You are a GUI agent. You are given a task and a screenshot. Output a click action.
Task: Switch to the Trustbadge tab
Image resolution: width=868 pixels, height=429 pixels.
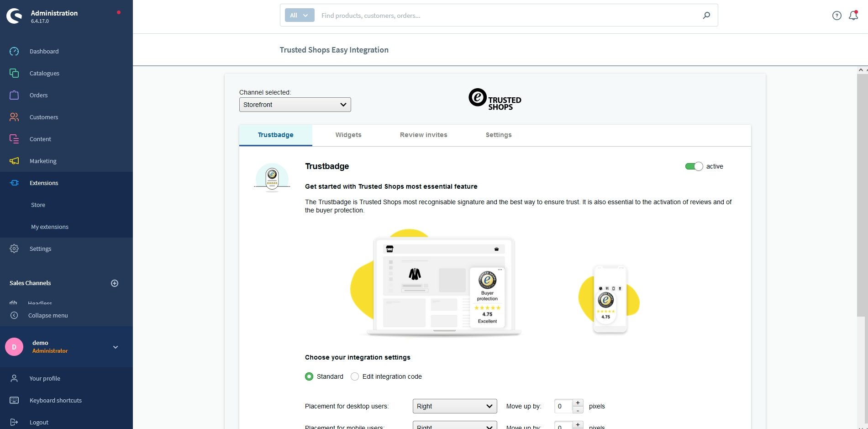[x=276, y=135]
